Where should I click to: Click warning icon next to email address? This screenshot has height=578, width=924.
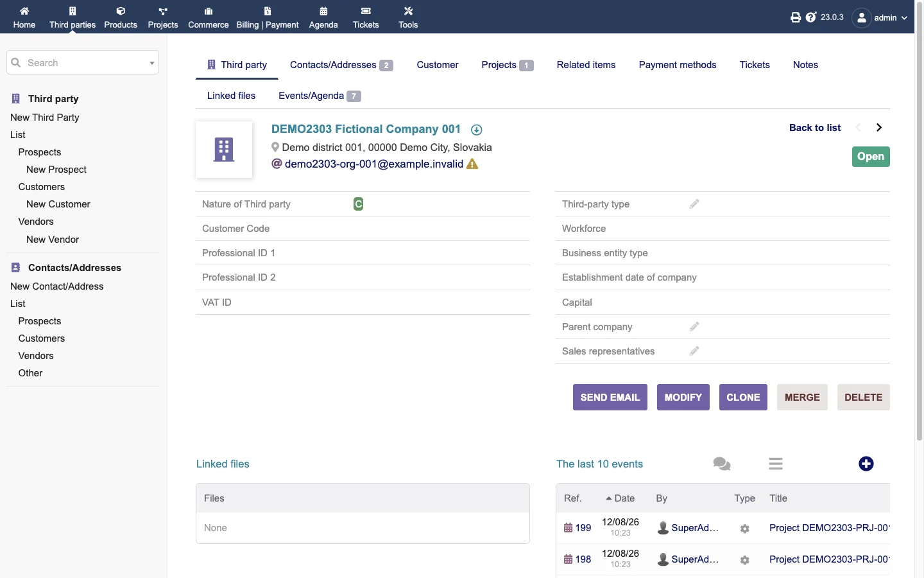(x=472, y=164)
